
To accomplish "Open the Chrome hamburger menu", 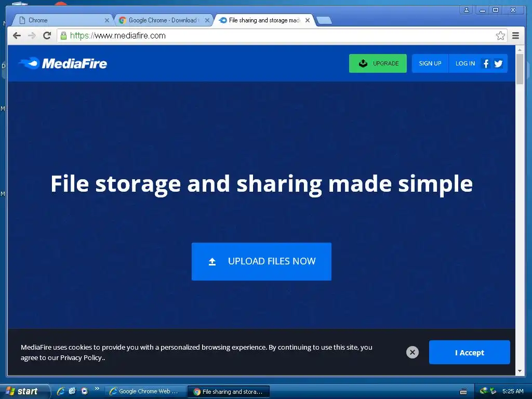I will click(515, 36).
